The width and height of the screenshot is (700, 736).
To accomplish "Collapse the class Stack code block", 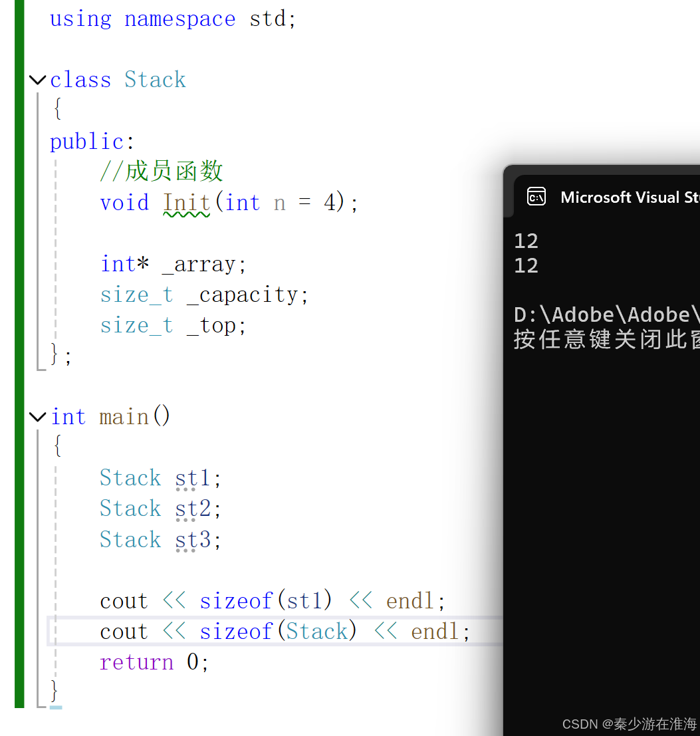I will (x=37, y=80).
